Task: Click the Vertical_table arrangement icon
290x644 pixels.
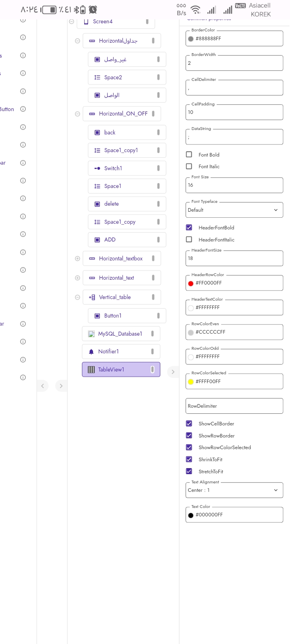Action: tap(92, 297)
